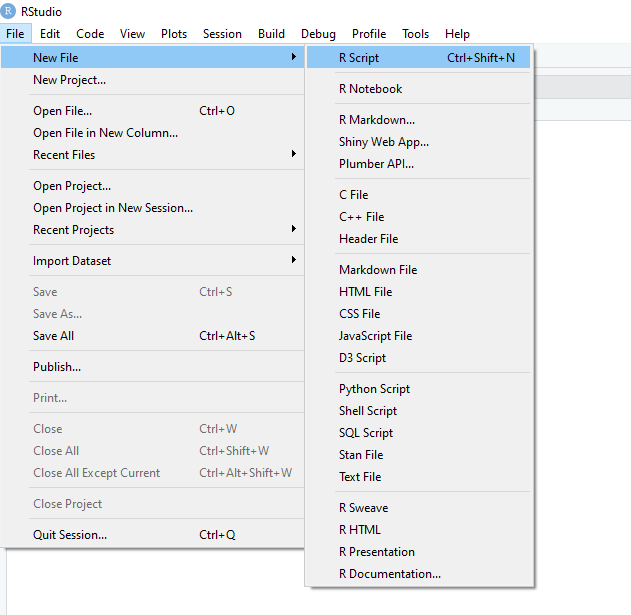Select R Script from New File submenu

[359, 58]
